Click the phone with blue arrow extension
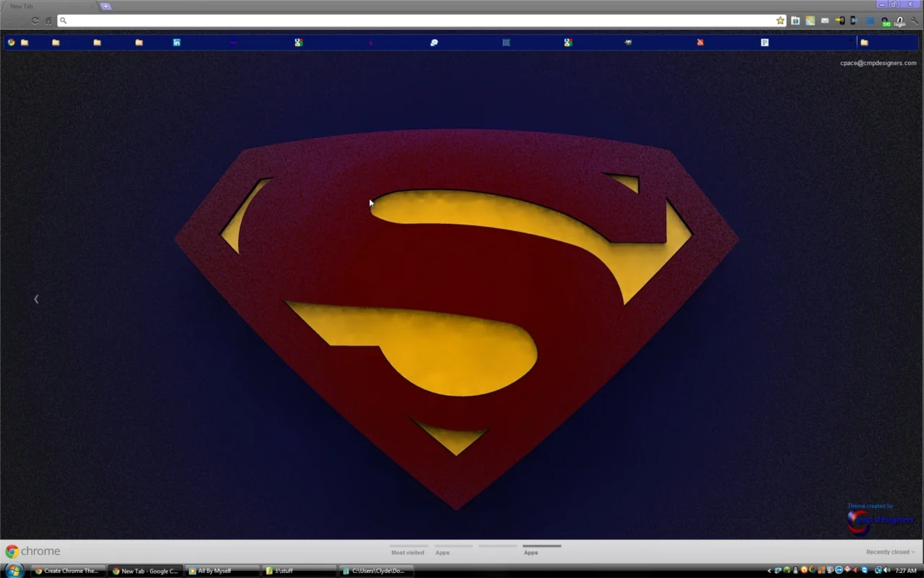Viewport: 924px width, 578px height. coord(853,21)
